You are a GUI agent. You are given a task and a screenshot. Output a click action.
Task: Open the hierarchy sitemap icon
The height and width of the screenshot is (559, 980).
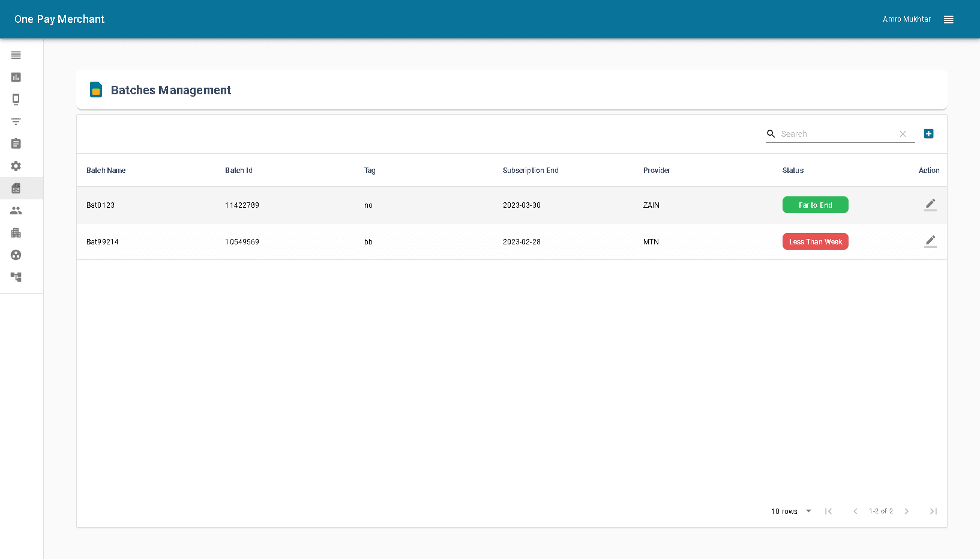(16, 277)
